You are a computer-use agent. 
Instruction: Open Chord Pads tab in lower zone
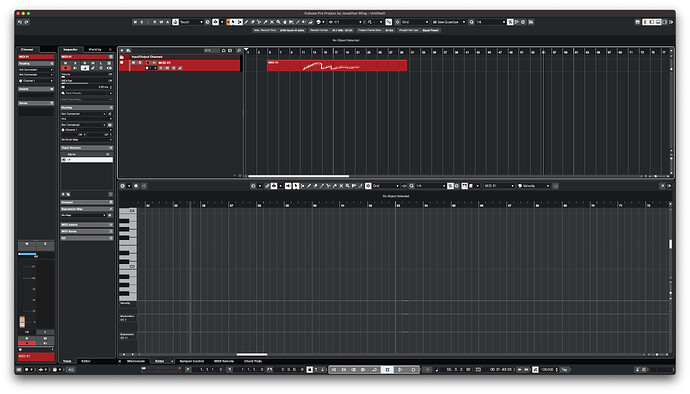point(253,361)
